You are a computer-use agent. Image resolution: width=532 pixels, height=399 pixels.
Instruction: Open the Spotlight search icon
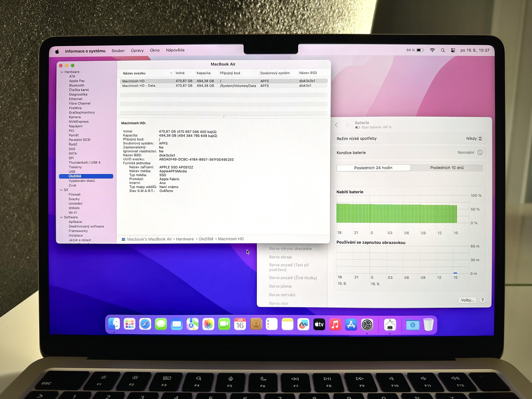click(443, 50)
